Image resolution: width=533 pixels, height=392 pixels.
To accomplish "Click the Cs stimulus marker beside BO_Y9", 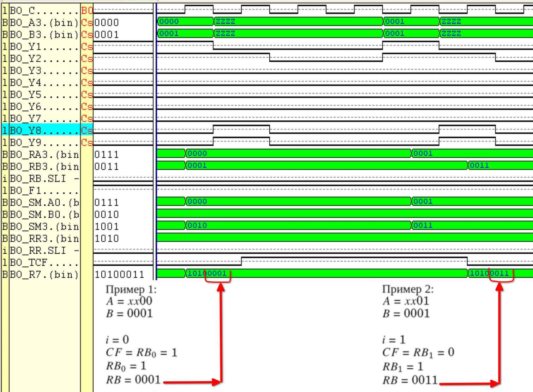I will [x=87, y=143].
